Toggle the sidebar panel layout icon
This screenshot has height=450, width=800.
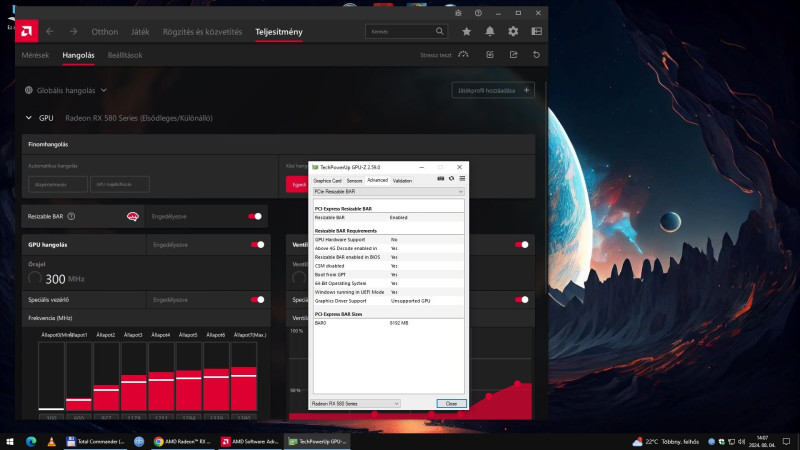coord(537,32)
